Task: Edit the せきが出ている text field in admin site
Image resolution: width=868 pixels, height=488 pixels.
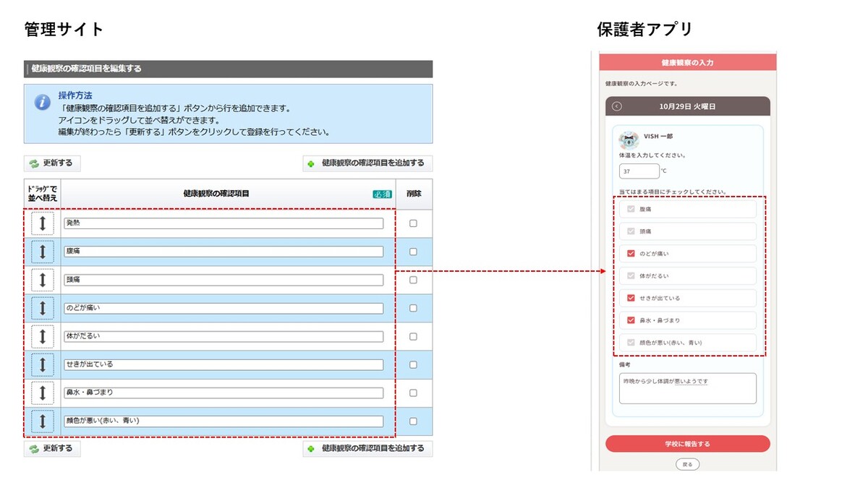Action: 224,364
